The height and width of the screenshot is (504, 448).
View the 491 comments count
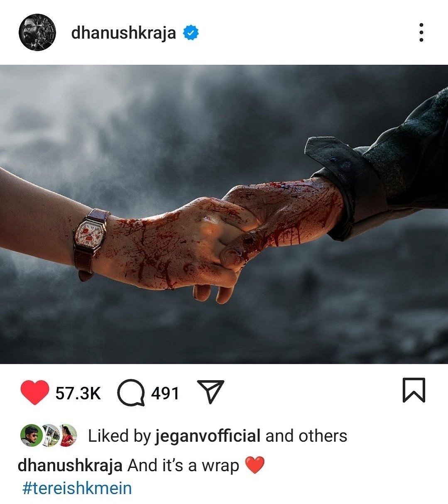tap(165, 393)
